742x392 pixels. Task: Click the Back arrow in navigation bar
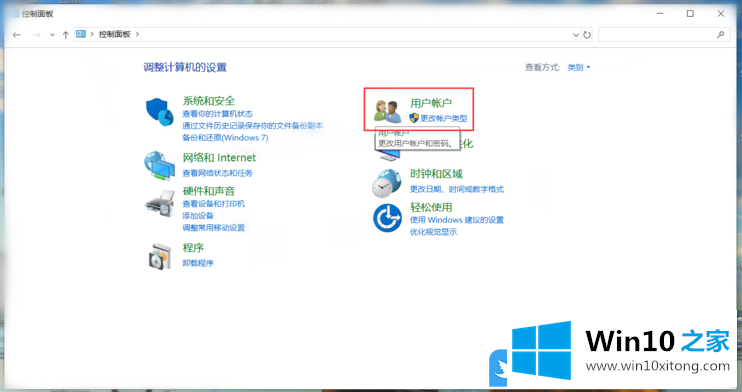click(x=17, y=35)
